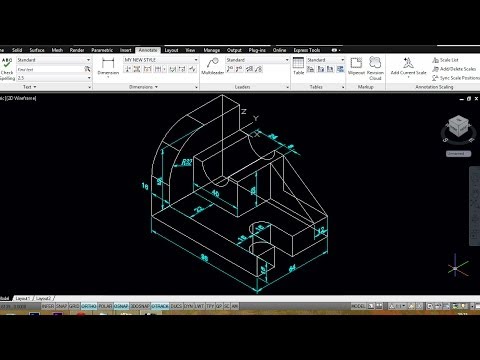This screenshot has width=480, height=360.
Task: Toggle DUCS dynamic UCS
Action: point(176,306)
